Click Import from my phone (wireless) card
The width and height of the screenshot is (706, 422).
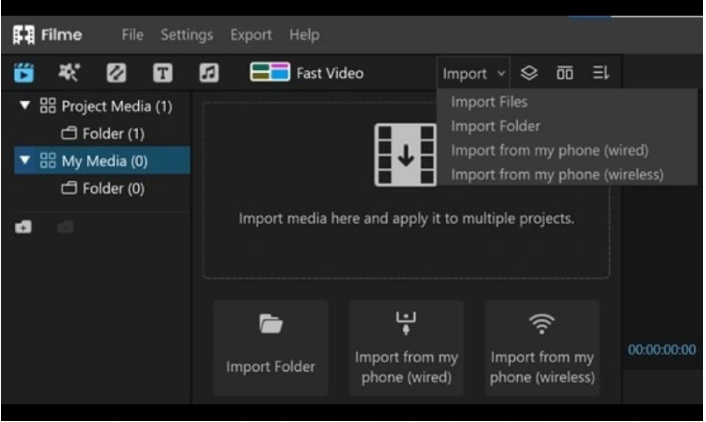[542, 348]
